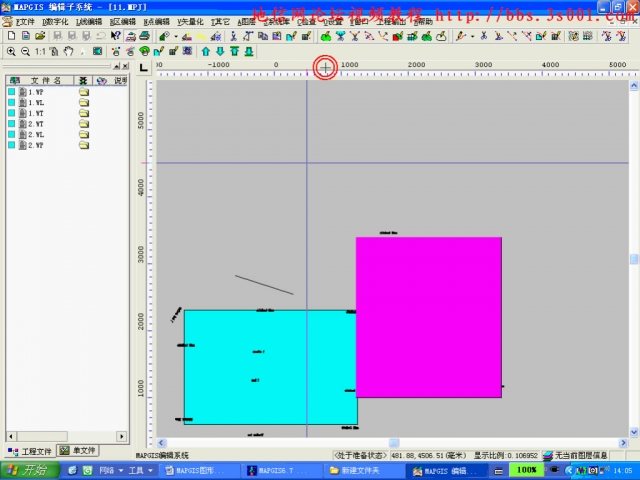This screenshot has height=480, width=640.
Task: Click the New file icon in toolbar
Action: [x=11, y=36]
